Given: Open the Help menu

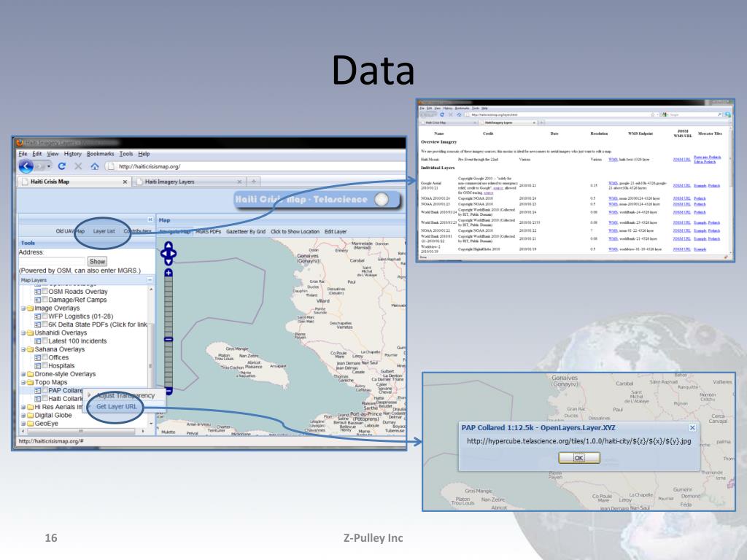Looking at the screenshot, I should tap(144, 154).
